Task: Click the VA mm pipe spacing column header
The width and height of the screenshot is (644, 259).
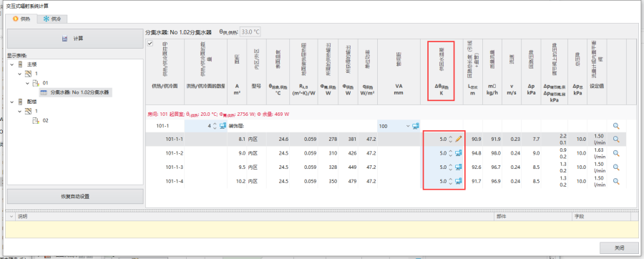Action: pyautogui.click(x=399, y=72)
